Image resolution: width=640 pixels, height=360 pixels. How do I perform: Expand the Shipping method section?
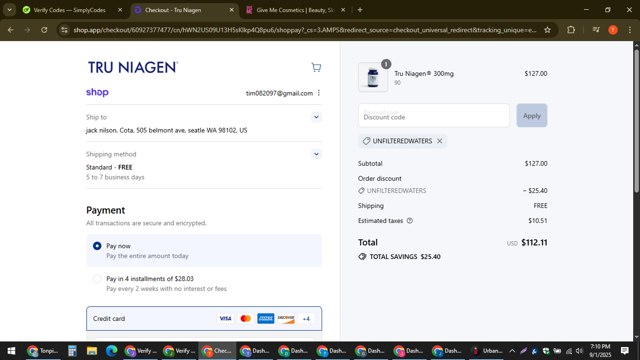[x=316, y=154]
